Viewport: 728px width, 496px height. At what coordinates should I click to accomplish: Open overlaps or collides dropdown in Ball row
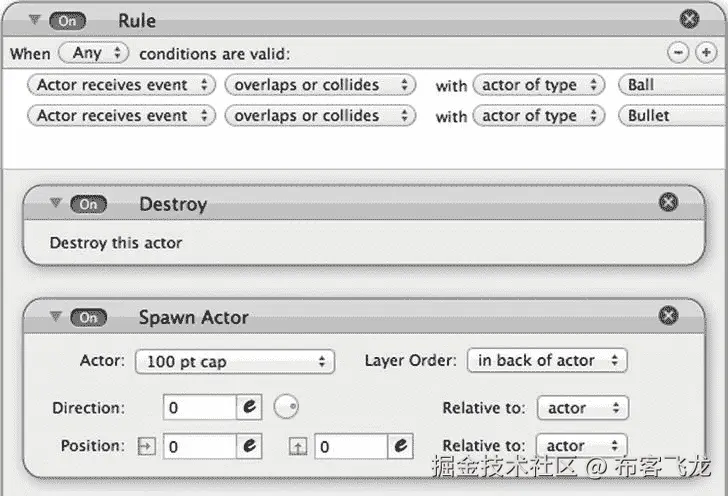[320, 85]
